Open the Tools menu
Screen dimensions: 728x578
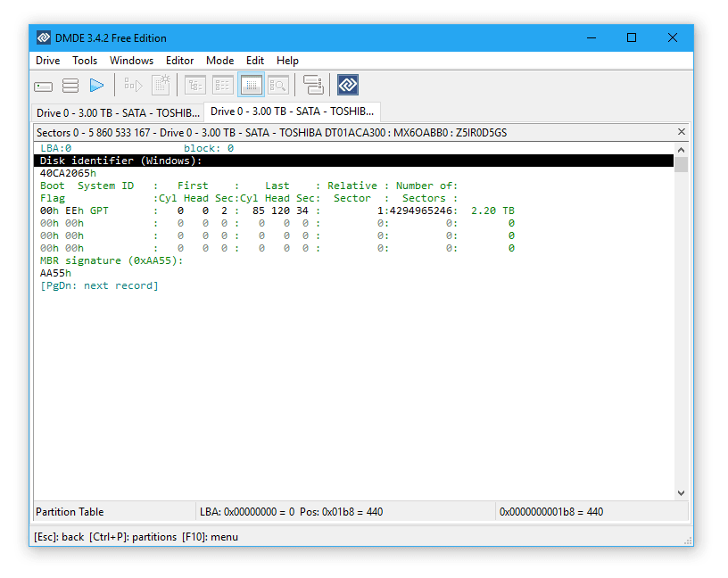[x=85, y=61]
